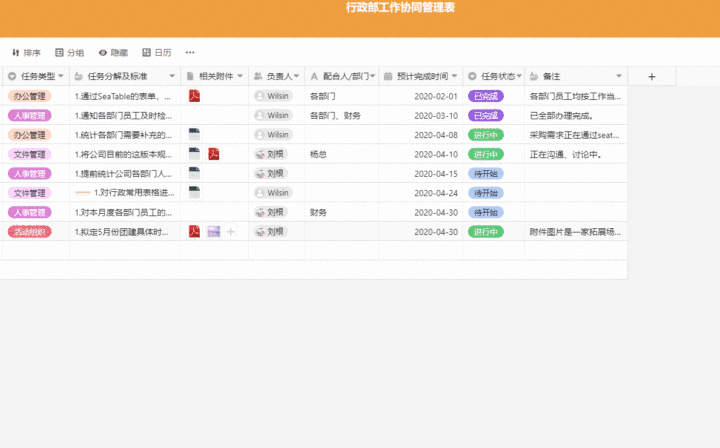Open the image thumbnail in the 活动组织 row
Image resolution: width=720 pixels, height=448 pixels.
pos(214,232)
